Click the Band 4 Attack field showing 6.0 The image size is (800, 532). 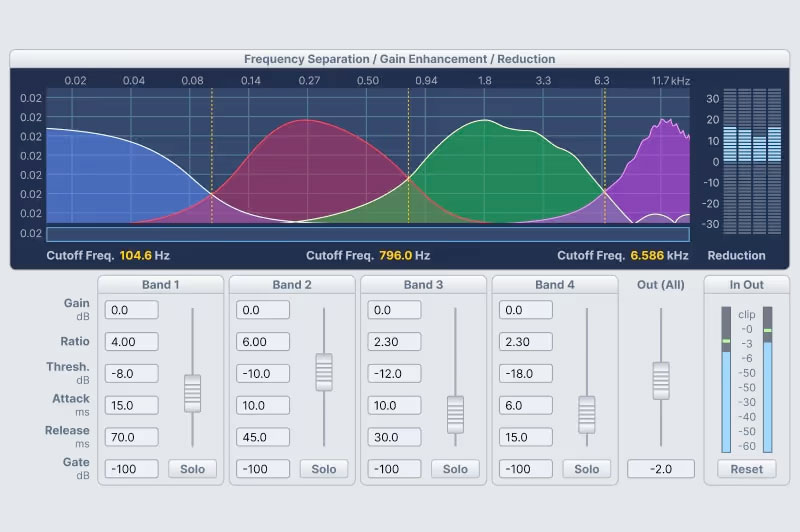pyautogui.click(x=526, y=406)
